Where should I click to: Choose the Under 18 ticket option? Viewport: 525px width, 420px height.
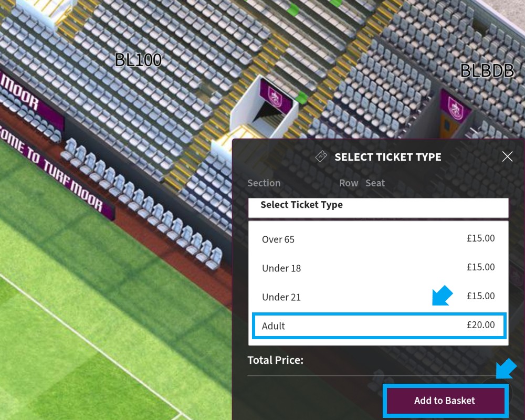click(x=379, y=268)
